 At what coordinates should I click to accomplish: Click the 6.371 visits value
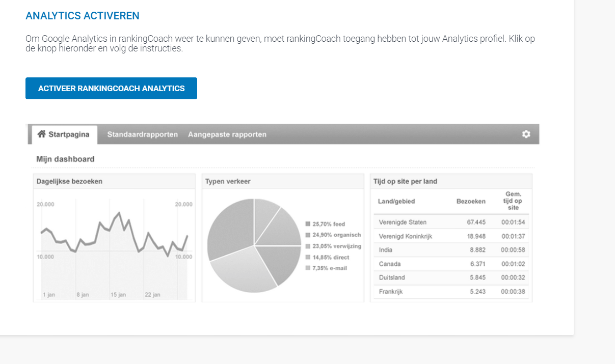[x=477, y=264]
